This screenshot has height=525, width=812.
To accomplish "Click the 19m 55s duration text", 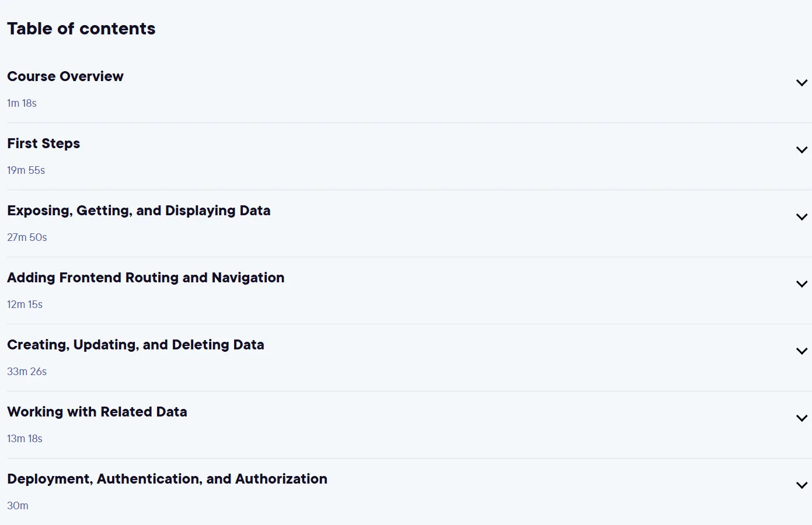I will pyautogui.click(x=26, y=170).
